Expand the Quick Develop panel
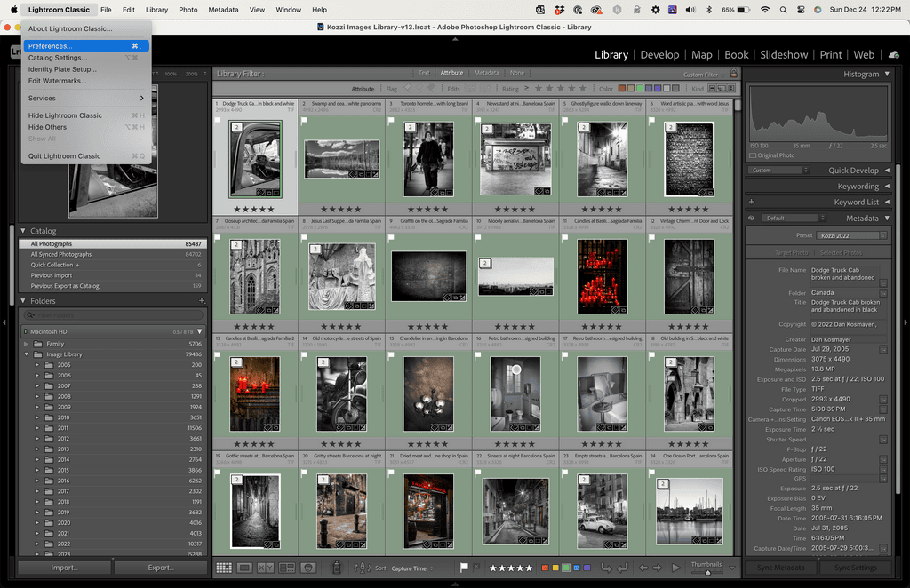Image resolution: width=910 pixels, height=588 pixels. pyautogui.click(x=887, y=171)
